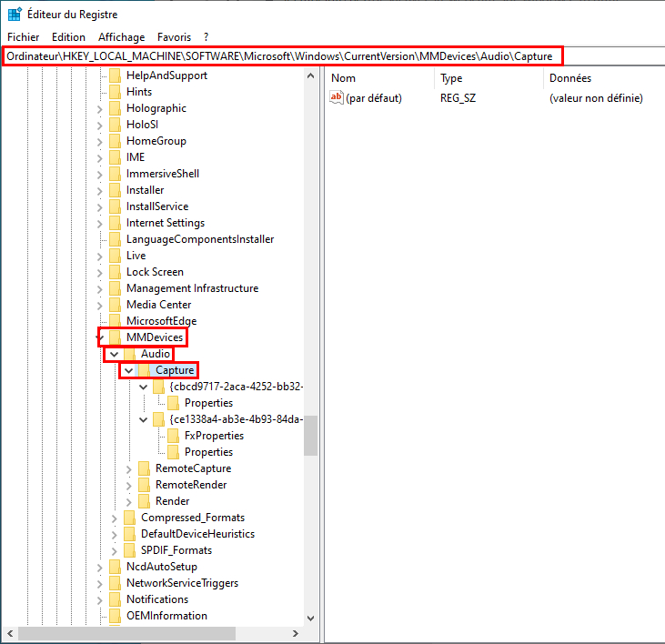Open the ? help menu
The width and height of the screenshot is (665, 644).
[207, 37]
